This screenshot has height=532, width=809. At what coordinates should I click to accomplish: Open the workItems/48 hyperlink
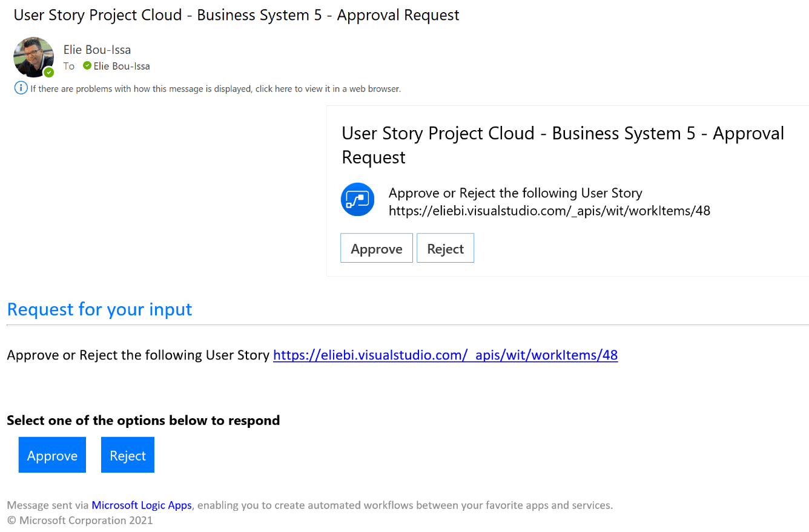click(445, 355)
